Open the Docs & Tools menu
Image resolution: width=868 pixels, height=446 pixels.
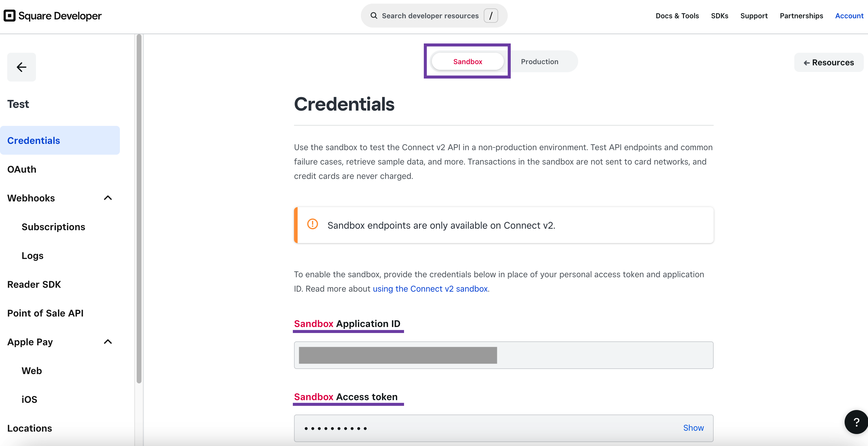(x=677, y=16)
